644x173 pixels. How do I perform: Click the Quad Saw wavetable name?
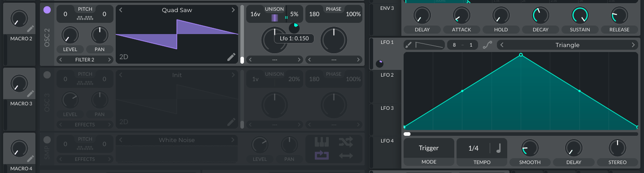pyautogui.click(x=177, y=10)
